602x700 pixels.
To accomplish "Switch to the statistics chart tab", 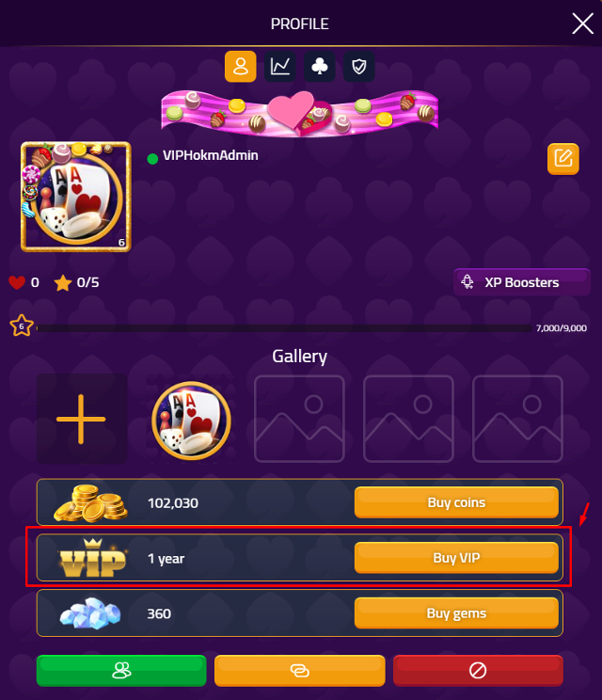I will [279, 67].
